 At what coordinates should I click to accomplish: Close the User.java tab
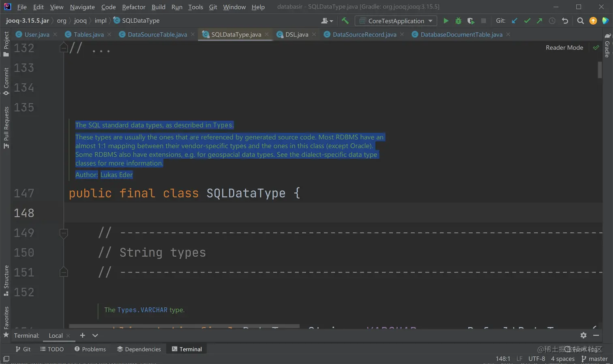coord(55,34)
